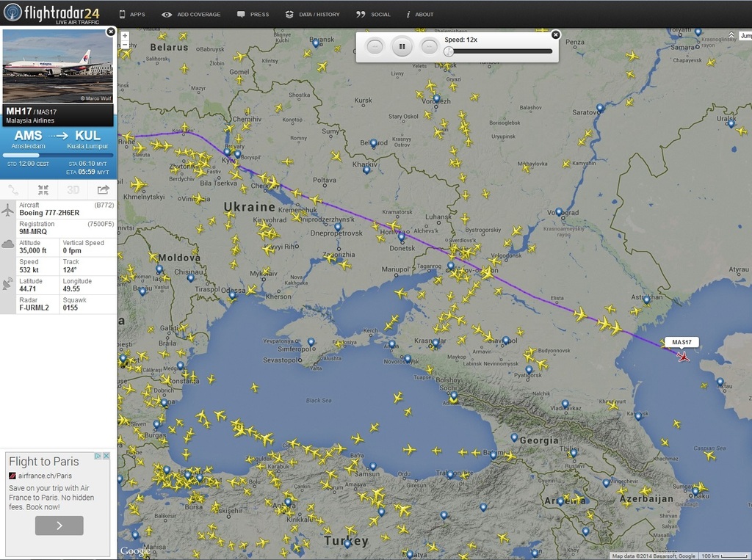Image resolution: width=752 pixels, height=560 pixels.
Task: Click the share flight icon
Action: [103, 190]
